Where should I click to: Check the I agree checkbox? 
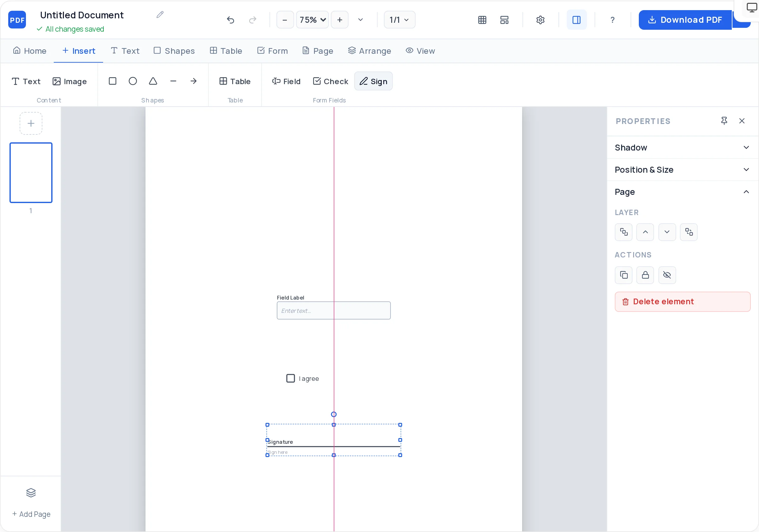click(x=290, y=378)
